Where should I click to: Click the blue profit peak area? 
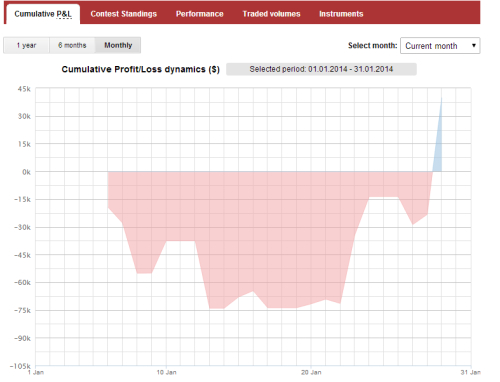tap(439, 147)
